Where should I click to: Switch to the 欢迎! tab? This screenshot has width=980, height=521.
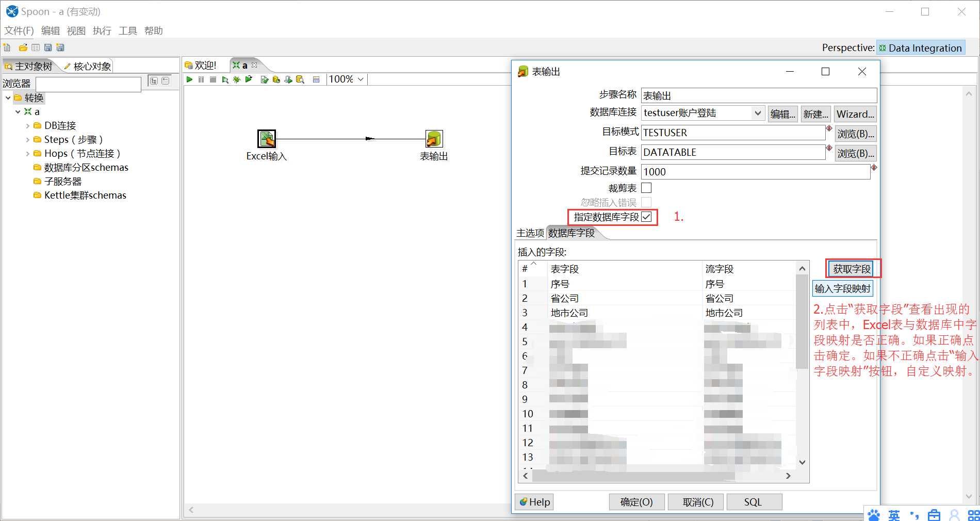point(201,65)
